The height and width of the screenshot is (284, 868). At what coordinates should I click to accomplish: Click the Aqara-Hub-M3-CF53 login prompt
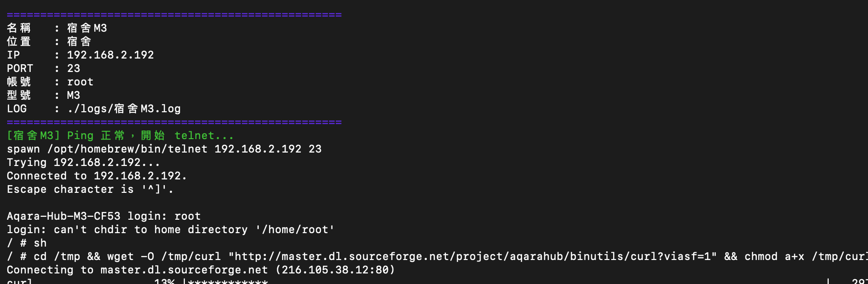(x=86, y=216)
